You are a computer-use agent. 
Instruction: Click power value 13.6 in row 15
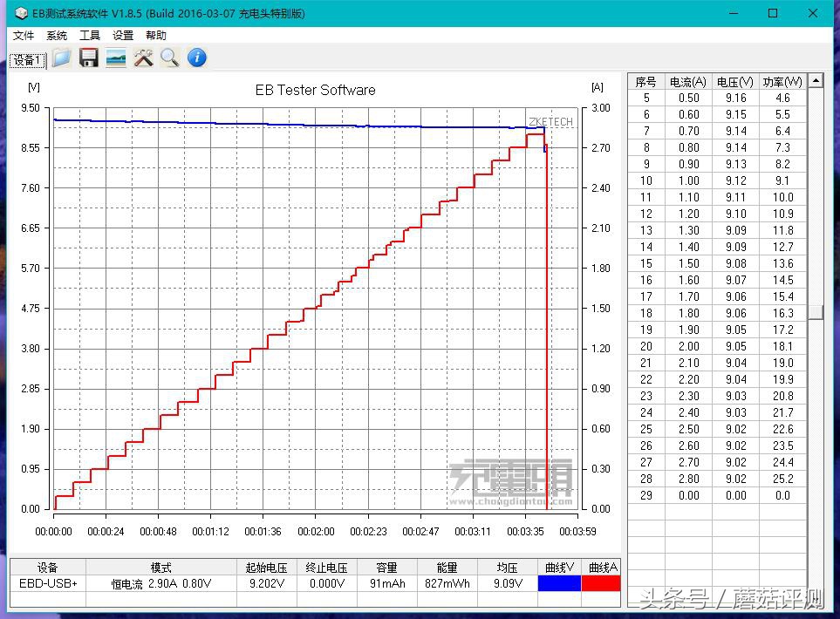[782, 263]
